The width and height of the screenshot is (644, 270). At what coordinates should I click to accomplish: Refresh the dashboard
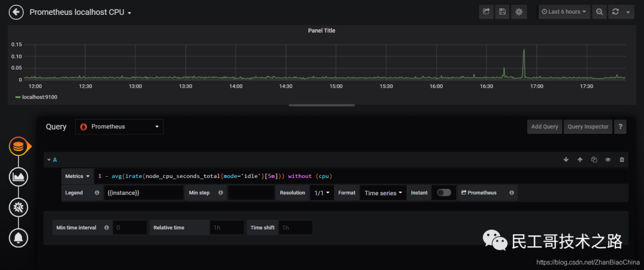(615, 11)
